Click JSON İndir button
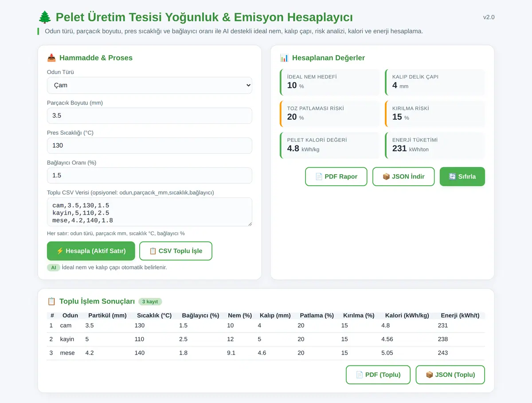 [x=403, y=176]
